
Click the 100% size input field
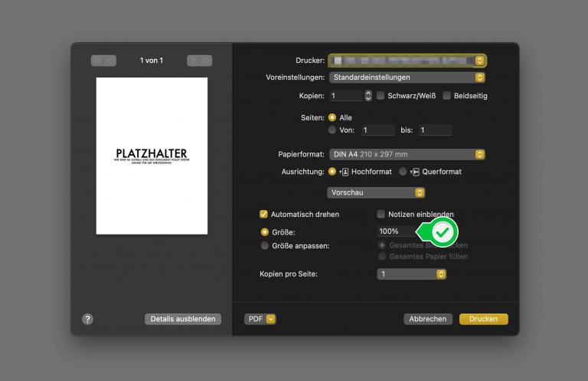397,232
